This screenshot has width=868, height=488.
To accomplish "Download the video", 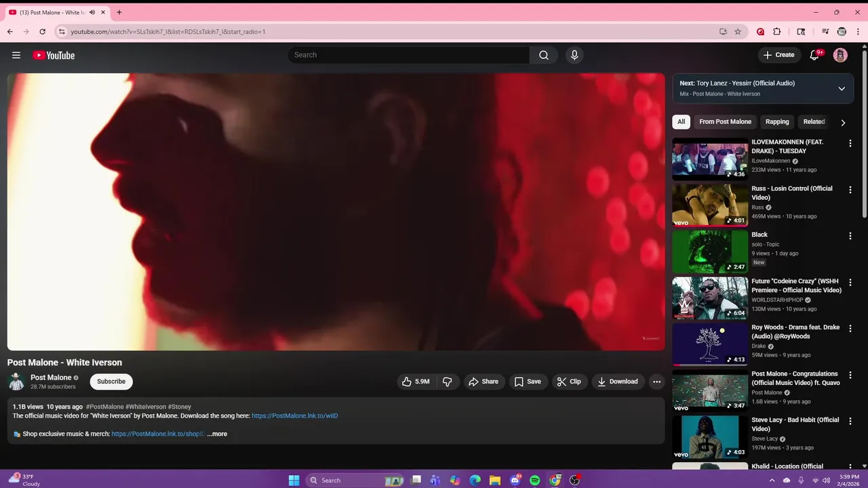I will tap(617, 382).
